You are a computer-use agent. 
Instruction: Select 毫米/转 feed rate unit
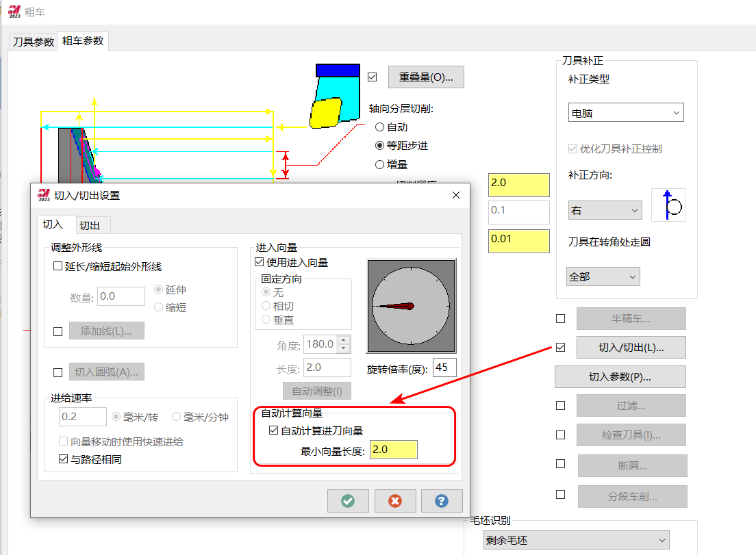point(116,417)
